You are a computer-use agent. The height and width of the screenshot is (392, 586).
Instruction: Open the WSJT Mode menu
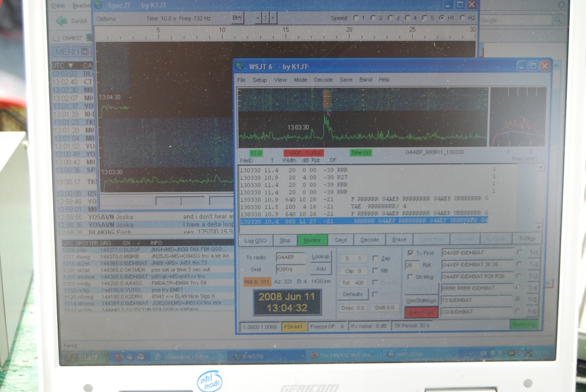pyautogui.click(x=300, y=80)
